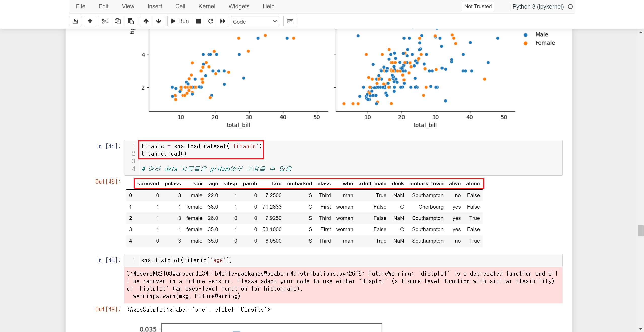644x332 pixels.
Task: Insert a cell below with plus icon
Action: pyautogui.click(x=90, y=21)
